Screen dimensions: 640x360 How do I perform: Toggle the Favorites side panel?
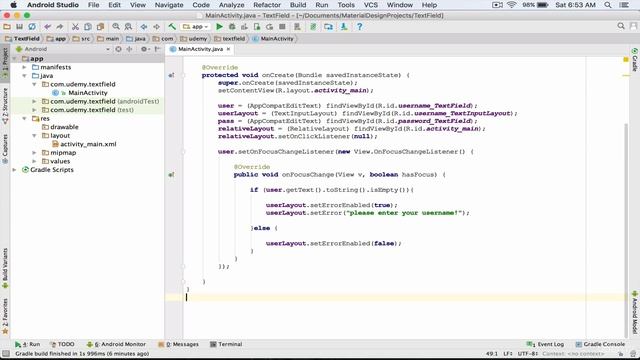[x=5, y=316]
